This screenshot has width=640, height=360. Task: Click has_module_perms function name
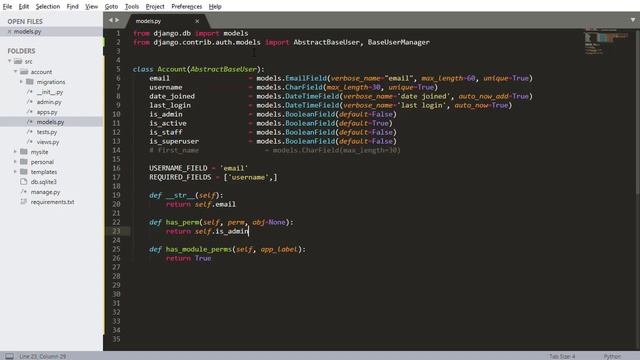[x=198, y=249]
